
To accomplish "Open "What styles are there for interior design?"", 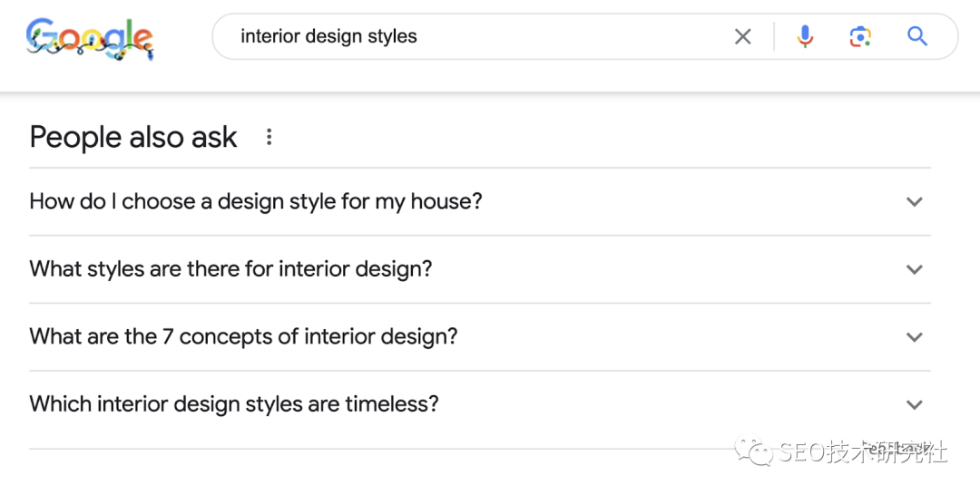I will [230, 269].
